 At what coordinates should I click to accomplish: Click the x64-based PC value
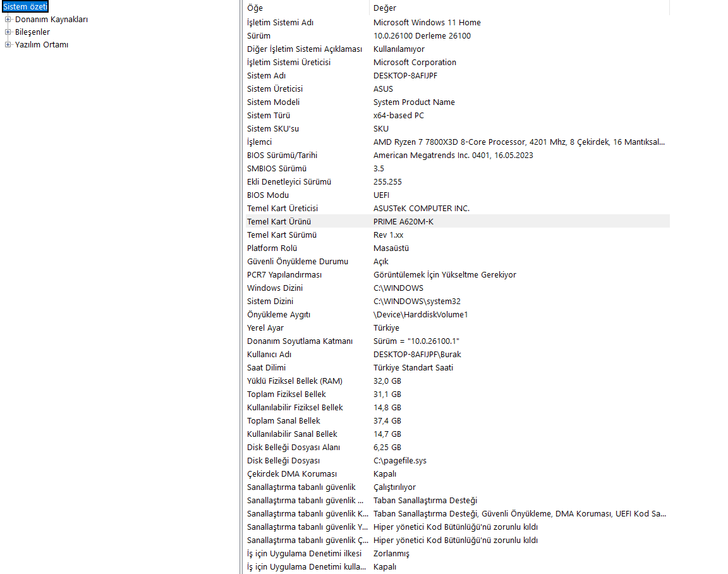pos(398,116)
